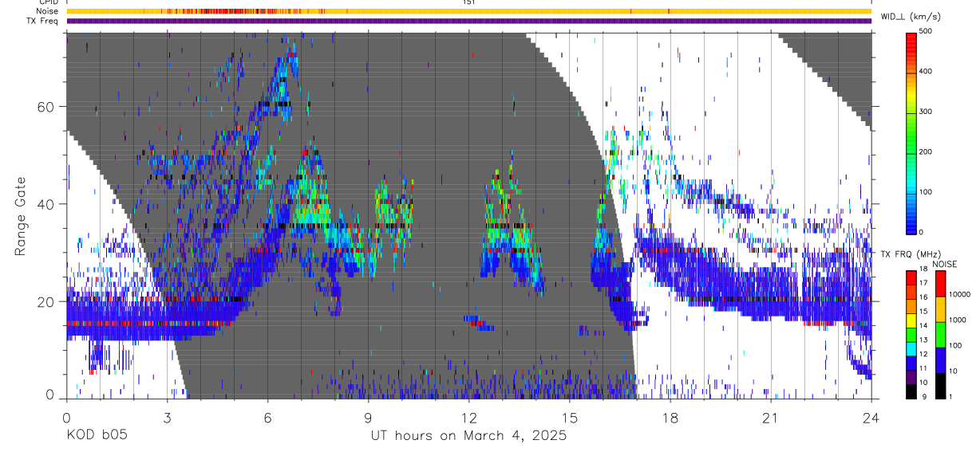This screenshot has height=452, width=980.
Task: Click the '14' tick on the TX FRQ legend
Action: pos(923,325)
